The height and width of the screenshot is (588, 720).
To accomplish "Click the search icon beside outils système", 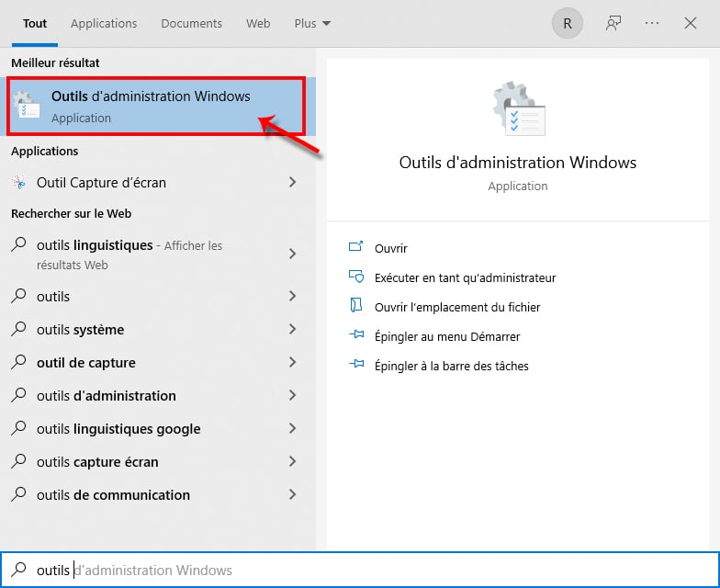I will pyautogui.click(x=18, y=329).
